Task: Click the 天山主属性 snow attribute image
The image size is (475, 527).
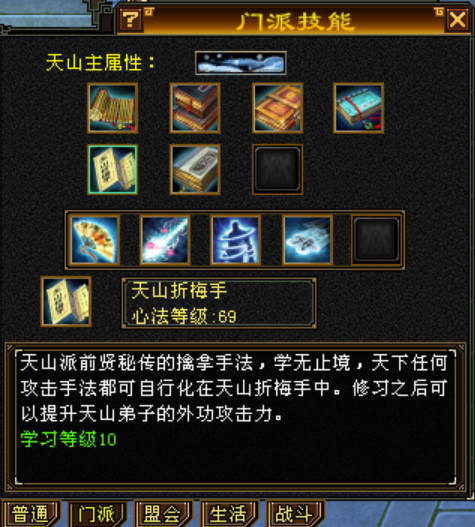Action: tap(241, 63)
